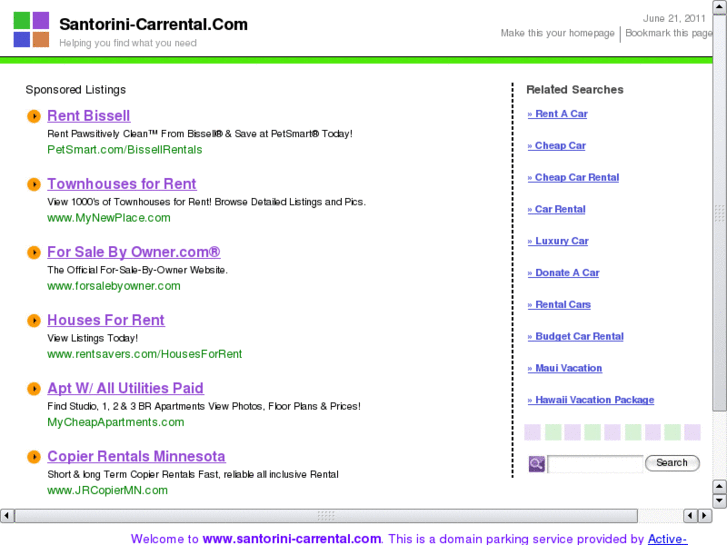This screenshot has height=545, width=727.
Task: Click the orange arrow bullet beside Rent Bissell
Action: [34, 116]
